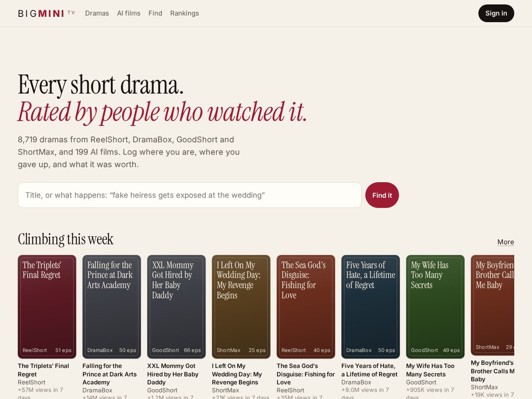
Task: Click The Triplets' Final Regret title link
Action: (x=43, y=370)
